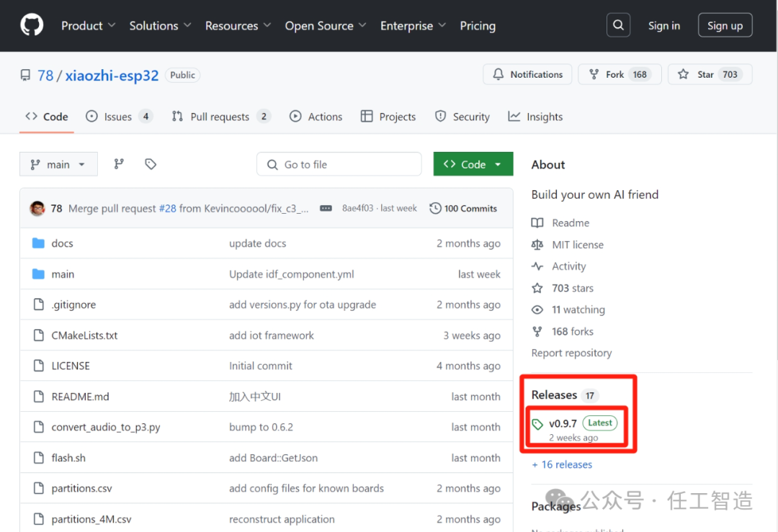Open the main branch dropdown

point(58,164)
